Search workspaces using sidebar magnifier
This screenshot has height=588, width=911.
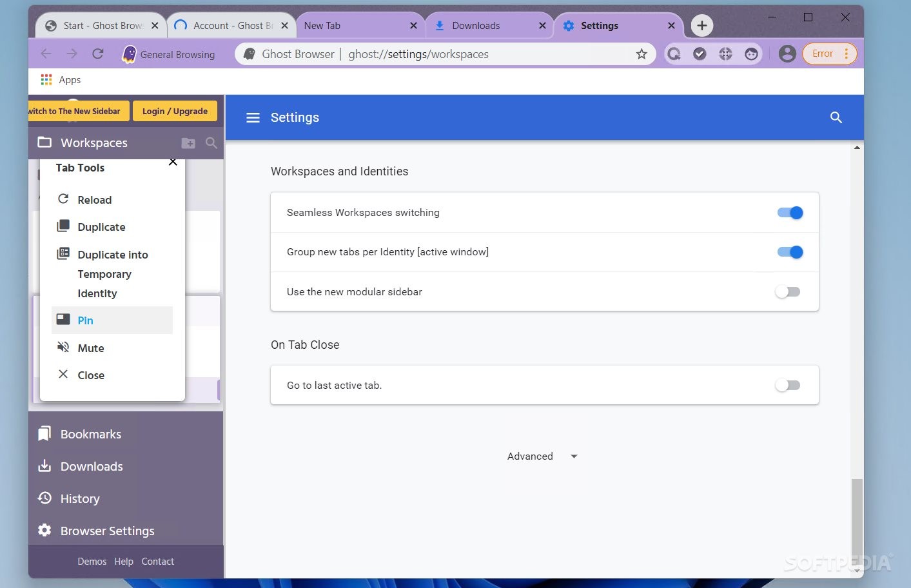pyautogui.click(x=211, y=142)
